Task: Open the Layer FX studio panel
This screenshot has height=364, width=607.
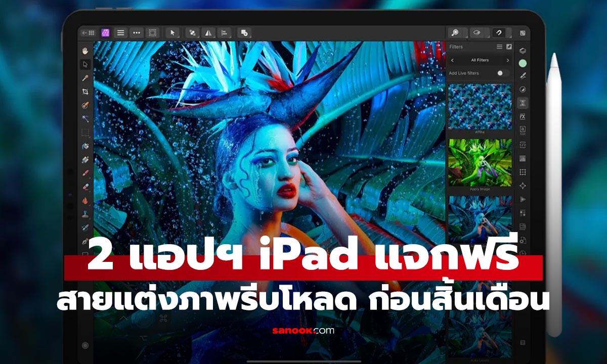Action: [x=523, y=116]
